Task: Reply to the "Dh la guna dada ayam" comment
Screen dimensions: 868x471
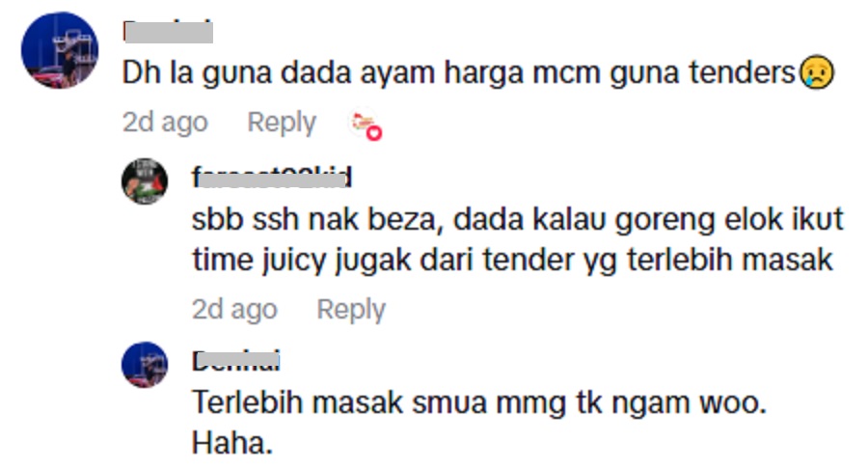Action: (x=282, y=122)
